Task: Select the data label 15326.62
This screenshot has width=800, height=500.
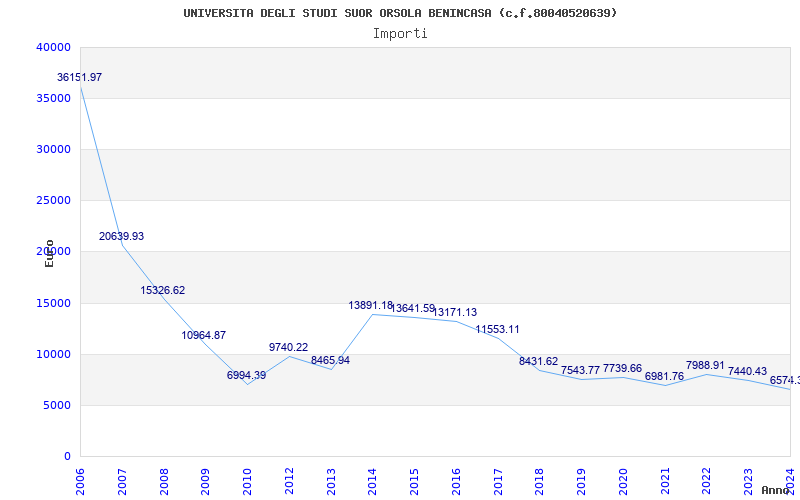Action: 163,290
